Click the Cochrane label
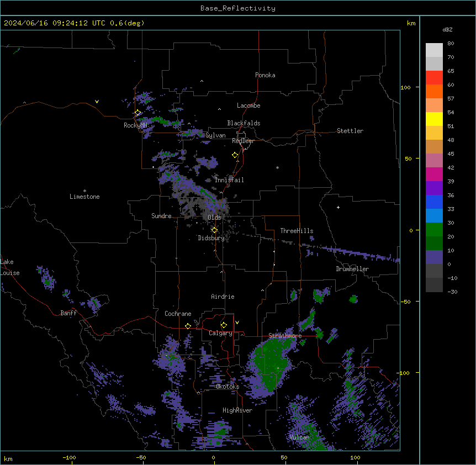This screenshot has width=476, height=465. [178, 314]
